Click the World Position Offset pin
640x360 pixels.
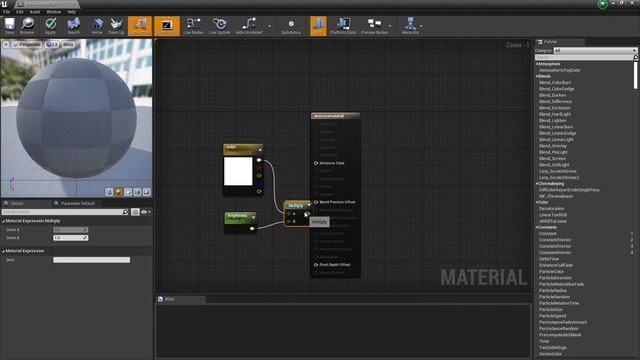click(x=316, y=202)
